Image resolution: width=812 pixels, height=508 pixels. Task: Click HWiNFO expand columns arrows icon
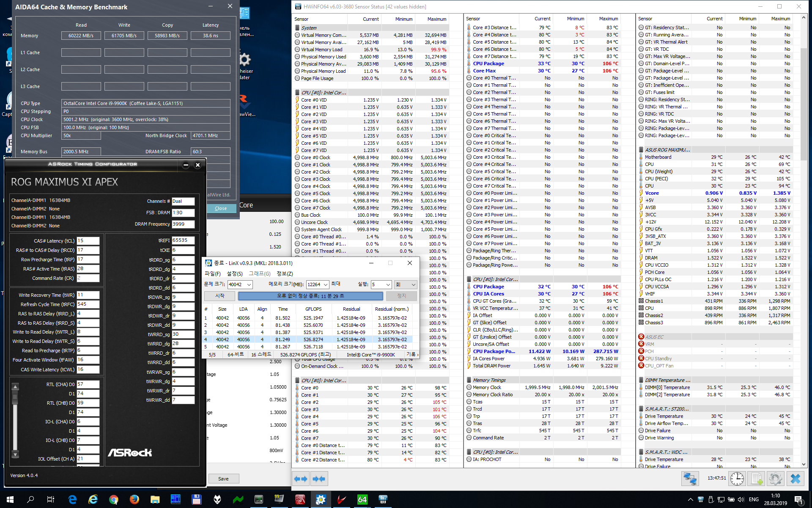[301, 479]
